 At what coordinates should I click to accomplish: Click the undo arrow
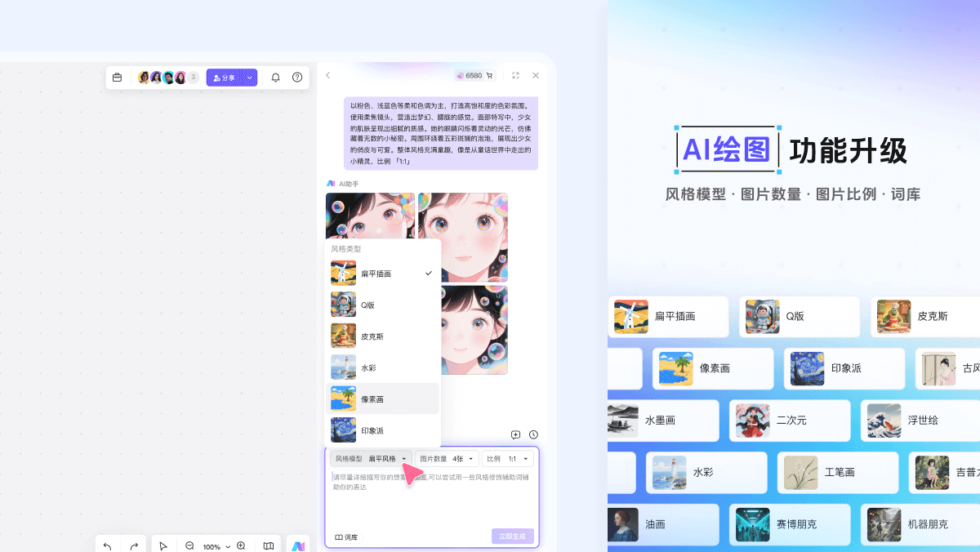tap(108, 546)
